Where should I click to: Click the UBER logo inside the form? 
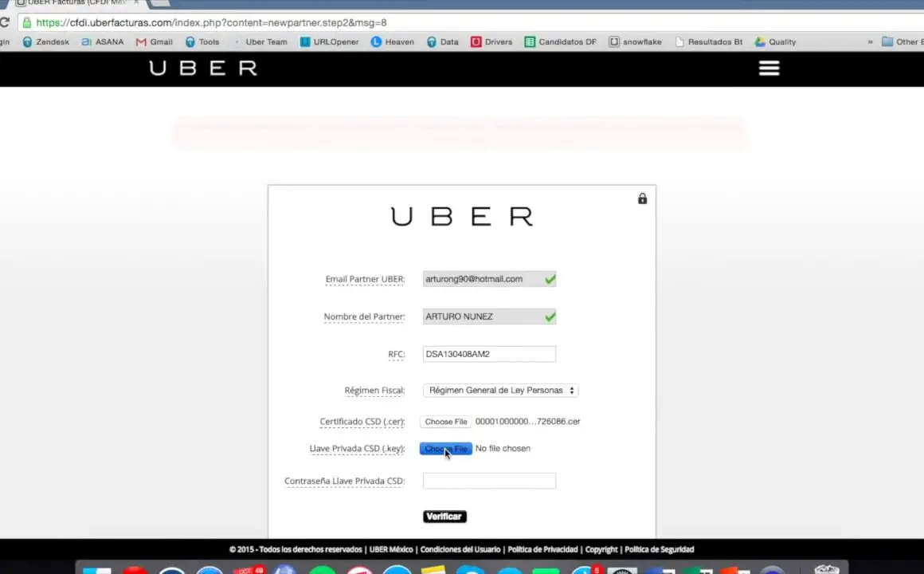point(462,217)
